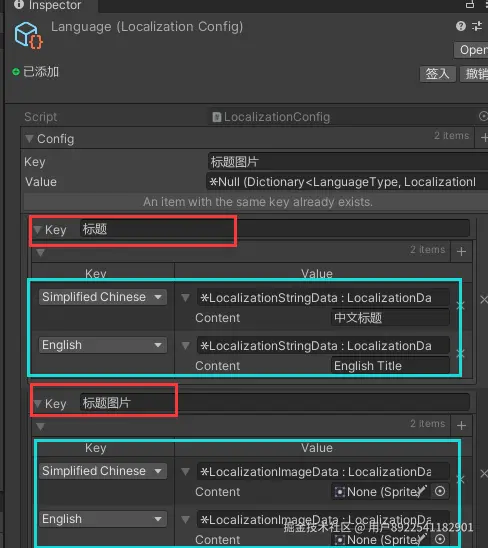This screenshot has width=488, height=548.
Task: Open sprite picker for Simplified Chinese image
Action: pyautogui.click(x=440, y=491)
